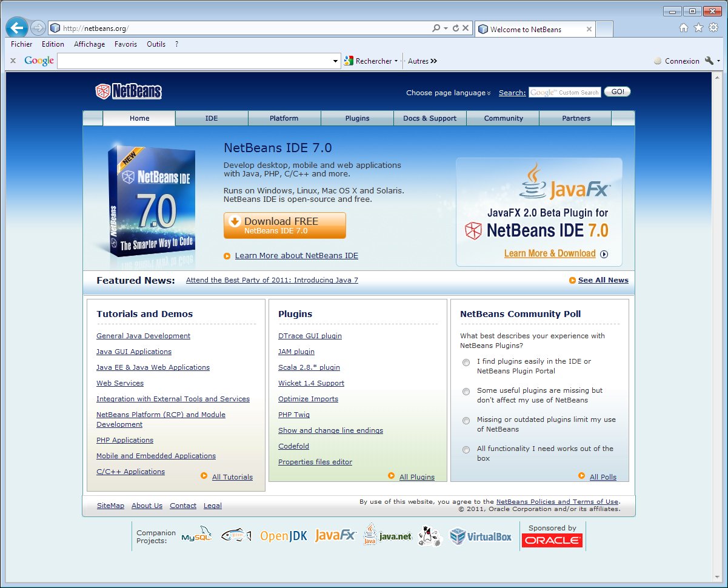Open the ? help menu

tap(176, 44)
